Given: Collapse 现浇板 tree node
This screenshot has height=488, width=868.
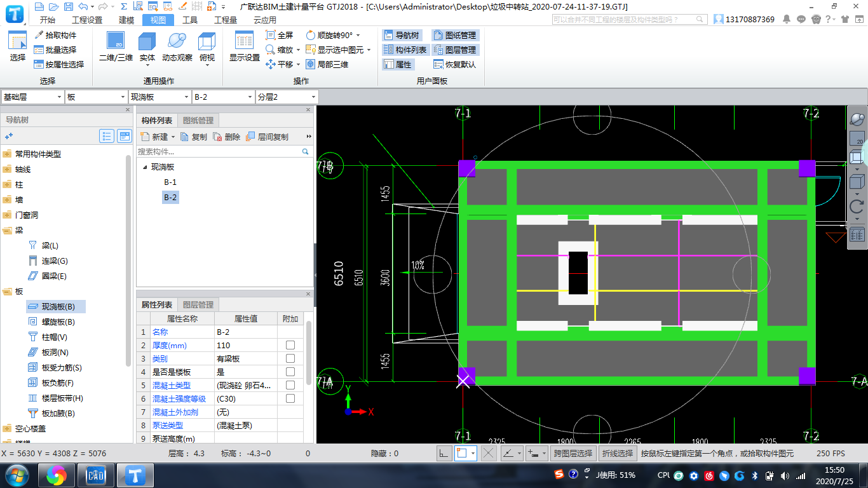Looking at the screenshot, I should [144, 167].
